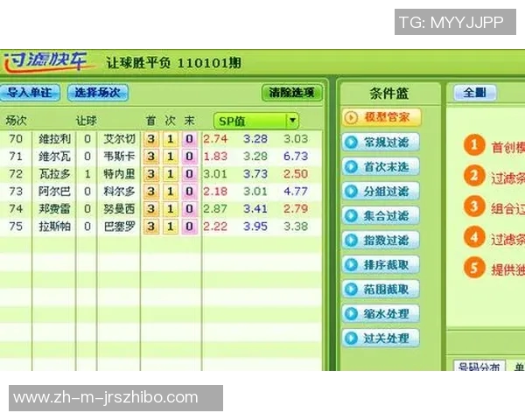
Task: Select team name 维拉利 in match 70
Action: [54, 139]
